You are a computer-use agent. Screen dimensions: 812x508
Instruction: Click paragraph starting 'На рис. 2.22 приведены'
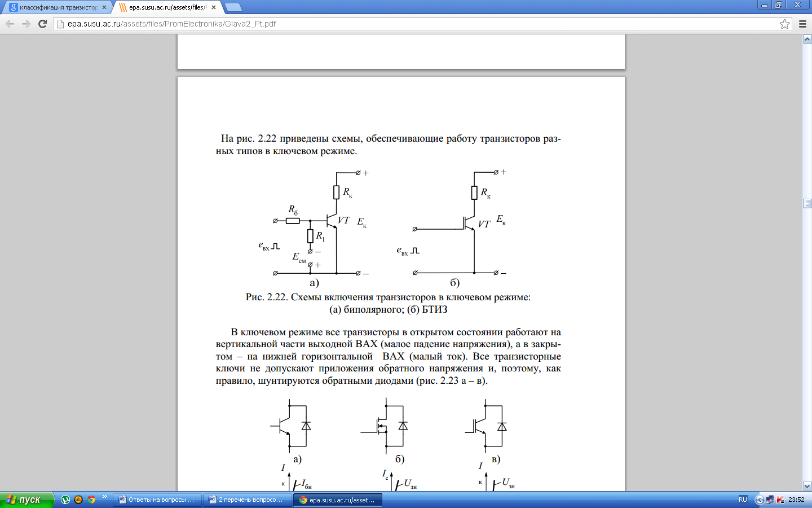pyautogui.click(x=388, y=144)
